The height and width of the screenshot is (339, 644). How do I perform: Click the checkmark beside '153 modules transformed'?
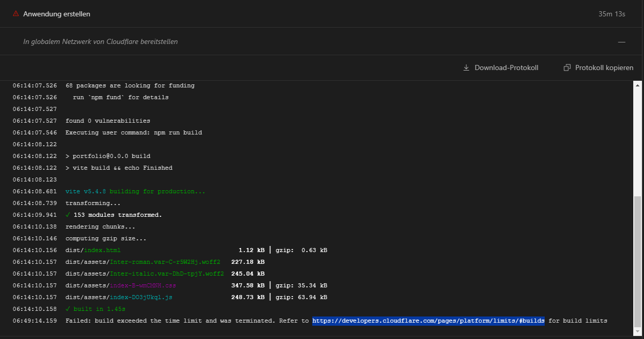(68, 215)
